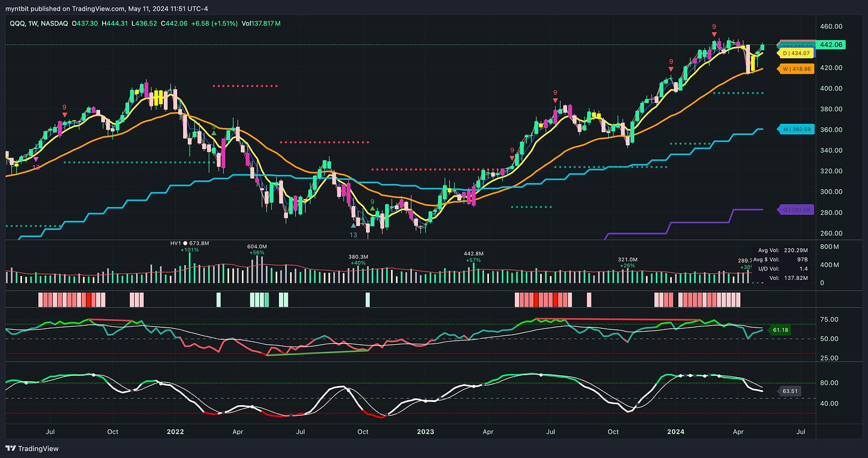Click the 25.00 RSI axis label
Screen dimensions: 868x458
pyautogui.click(x=829, y=358)
